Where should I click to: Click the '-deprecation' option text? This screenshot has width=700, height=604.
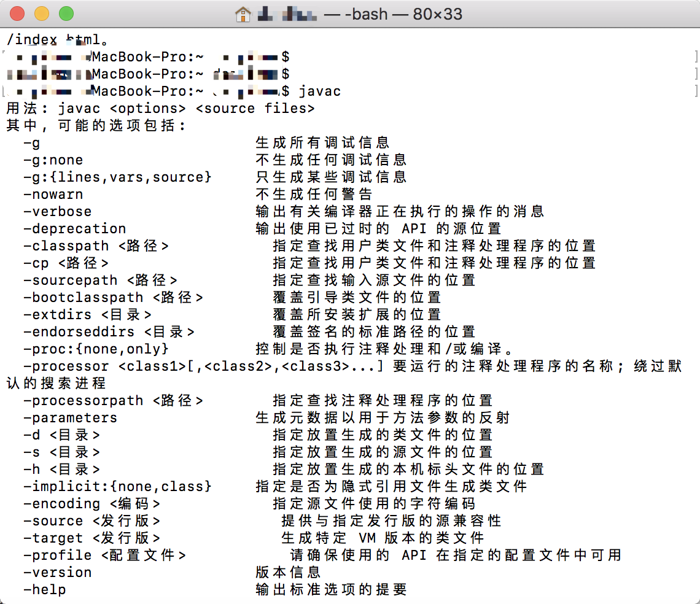[x=74, y=228]
